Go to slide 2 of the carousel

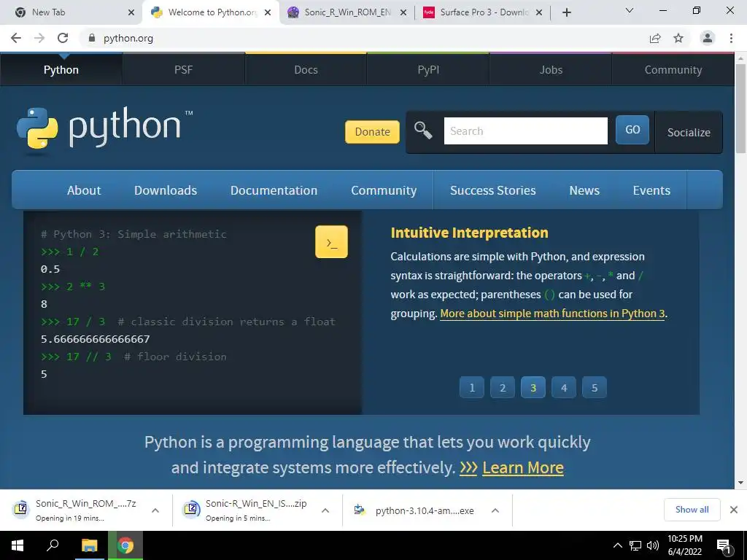point(502,387)
